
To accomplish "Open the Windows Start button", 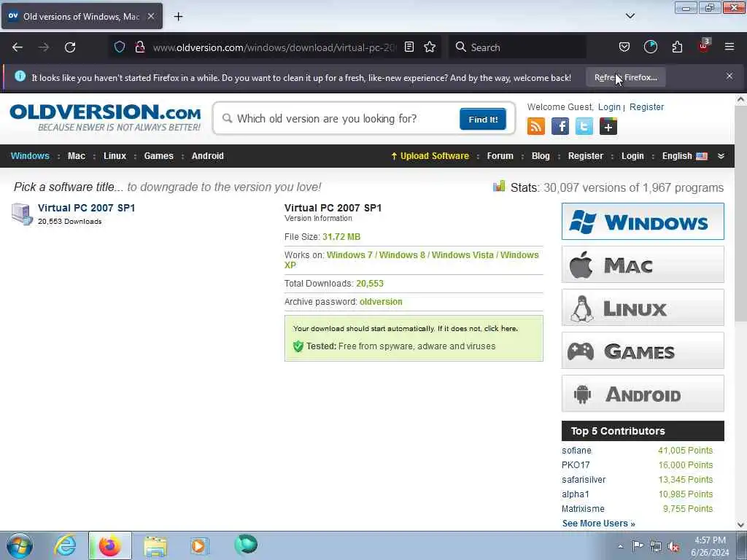I will pos(20,545).
